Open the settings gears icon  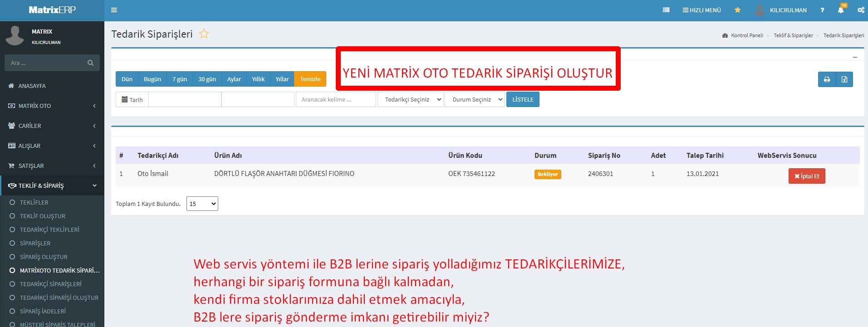[860, 10]
